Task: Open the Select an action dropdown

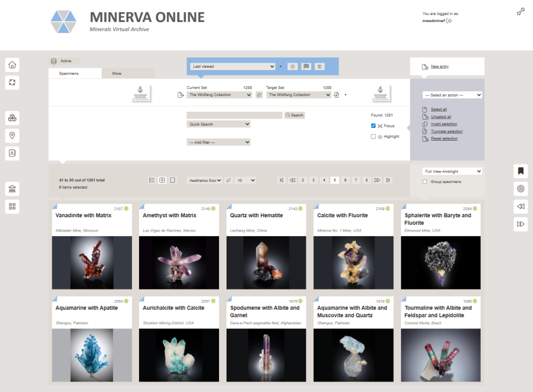Action: pyautogui.click(x=452, y=95)
